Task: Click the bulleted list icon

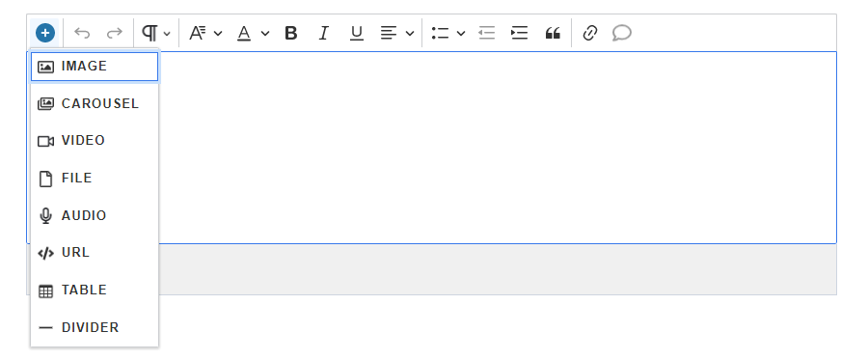Action: pyautogui.click(x=440, y=33)
